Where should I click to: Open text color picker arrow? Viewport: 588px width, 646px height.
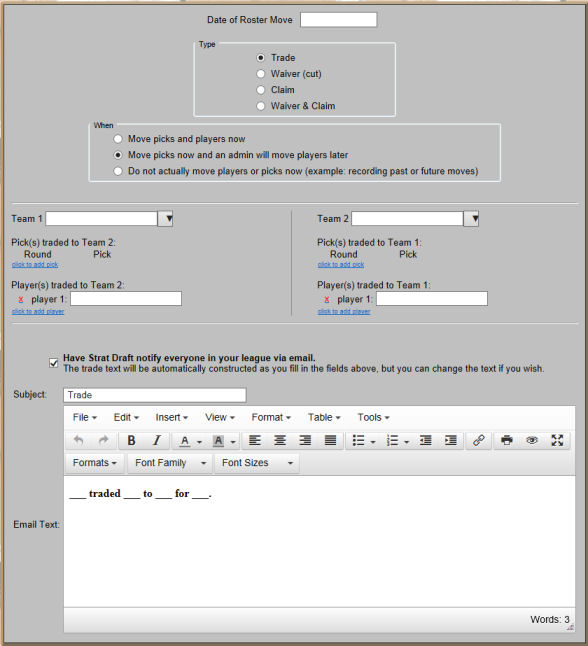pos(199,442)
